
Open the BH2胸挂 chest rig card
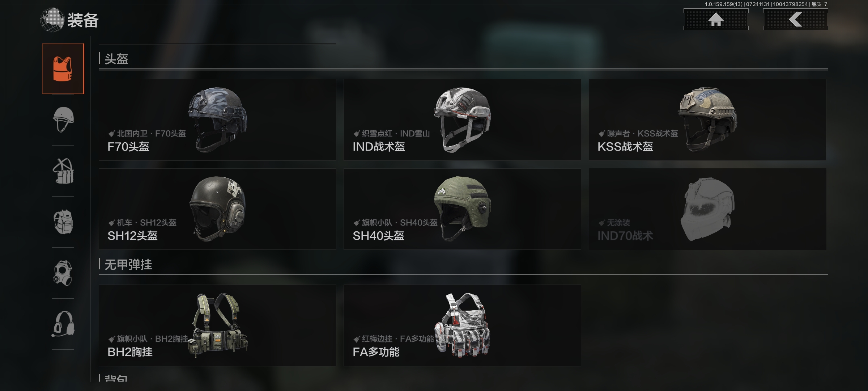point(217,325)
